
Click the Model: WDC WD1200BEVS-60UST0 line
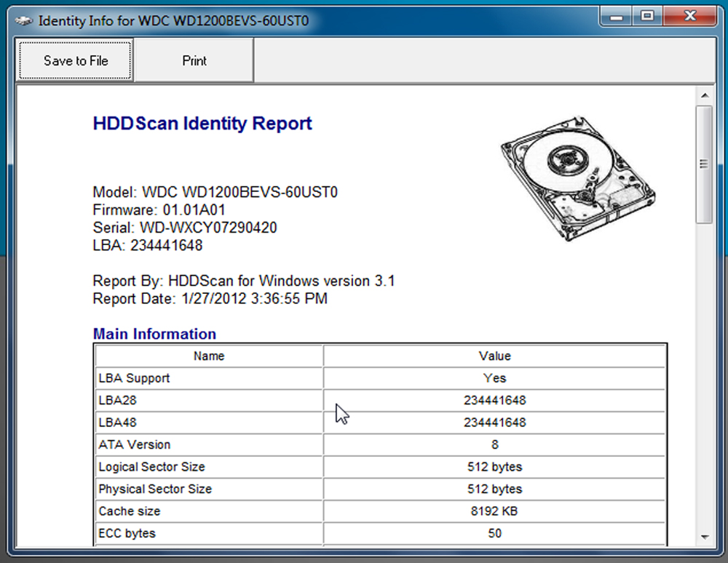tap(215, 192)
